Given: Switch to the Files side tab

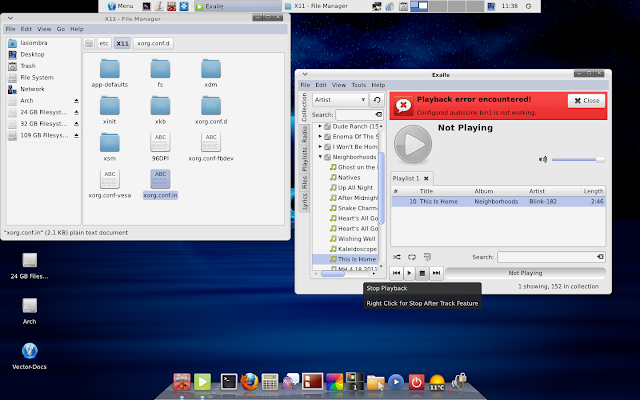Looking at the screenshot, I should click(304, 182).
